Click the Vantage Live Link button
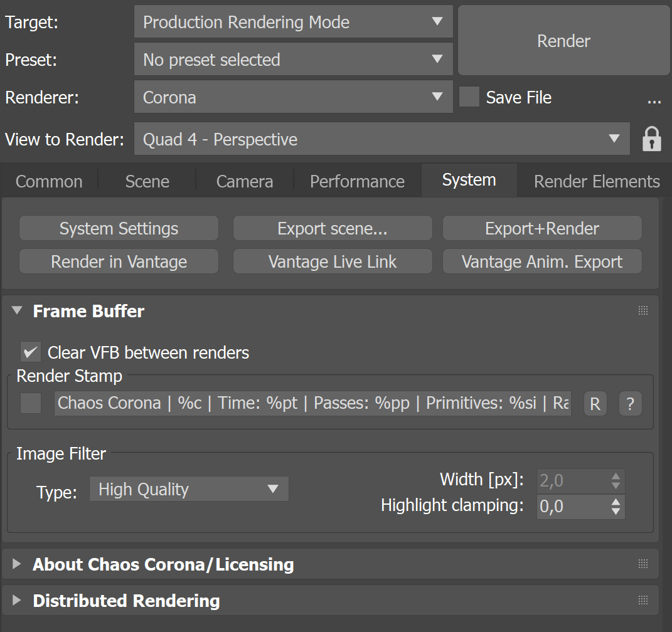The width and height of the screenshot is (672, 632). (x=333, y=261)
